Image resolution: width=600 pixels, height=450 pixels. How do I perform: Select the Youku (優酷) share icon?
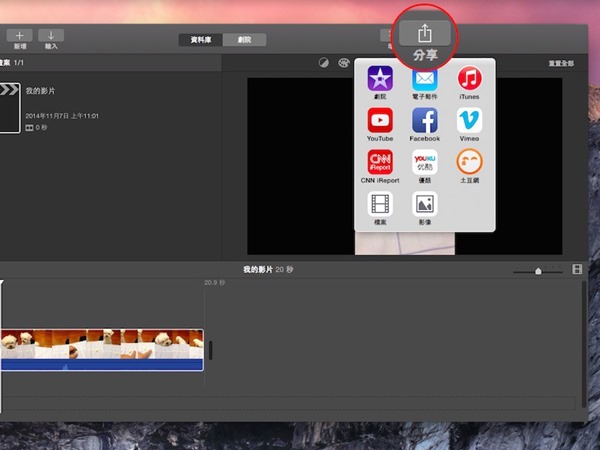point(425,163)
